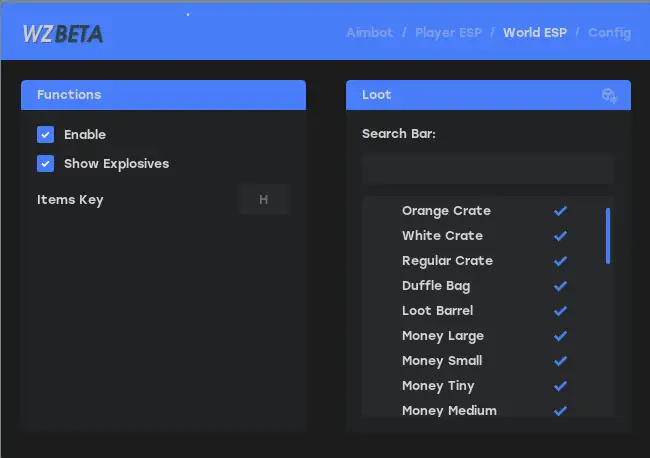Uncheck the Show Explosives checkbox
Image resolution: width=650 pixels, height=458 pixels.
[46, 164]
